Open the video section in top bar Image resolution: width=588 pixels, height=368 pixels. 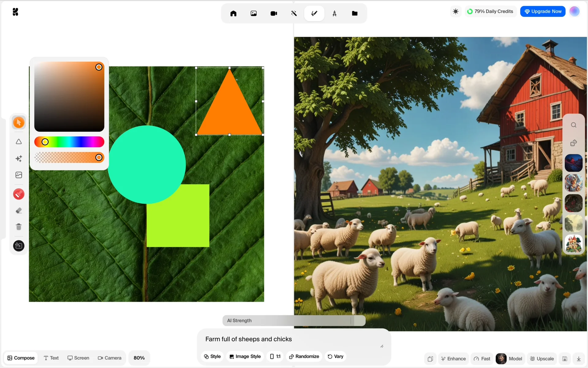click(274, 13)
